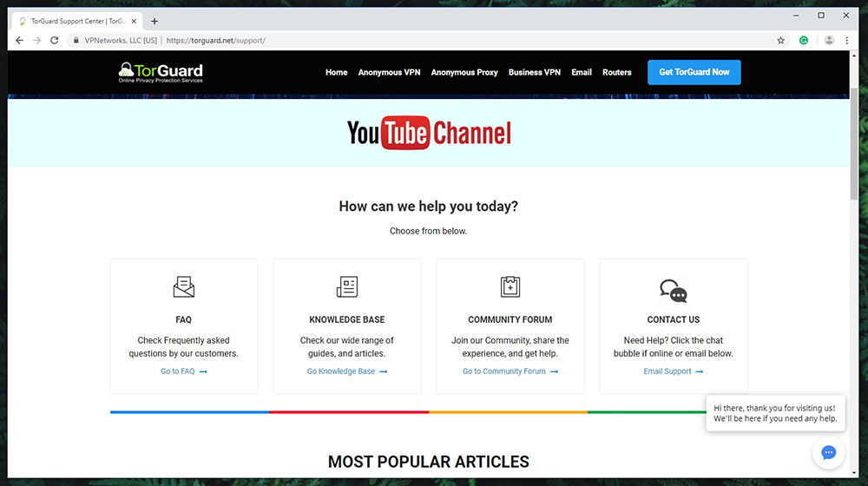Screen dimensions: 868x486
Task: Click the KNOWLEDGE BASE card heading
Action: click(x=347, y=319)
